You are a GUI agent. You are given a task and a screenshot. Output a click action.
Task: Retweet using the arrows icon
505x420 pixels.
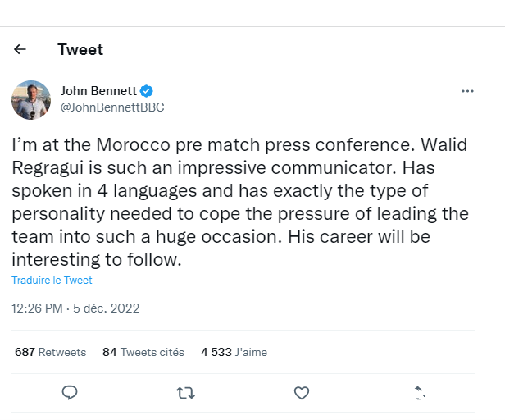186,393
